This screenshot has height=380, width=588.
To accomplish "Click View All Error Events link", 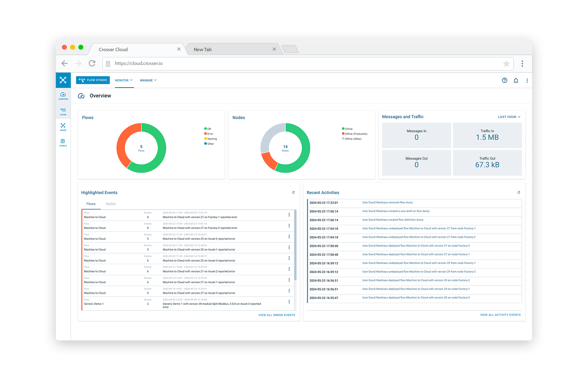I will (x=277, y=315).
